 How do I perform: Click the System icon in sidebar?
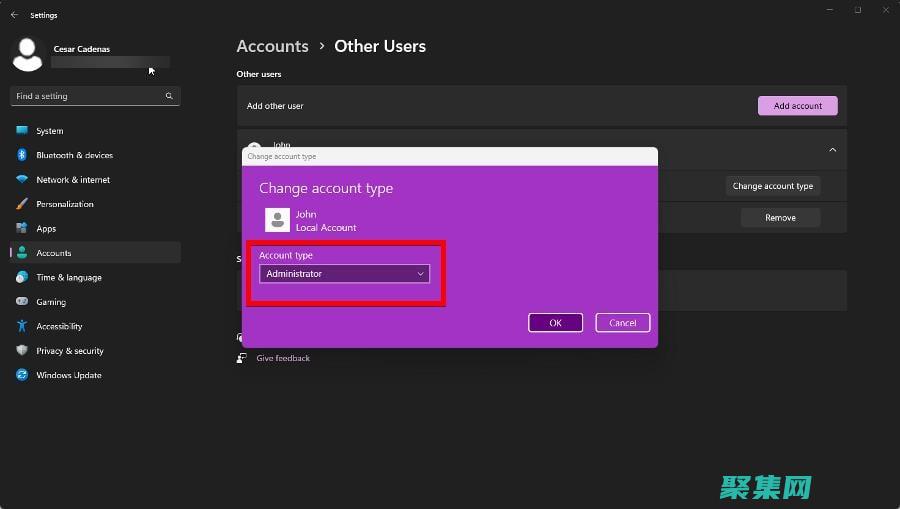[22, 131]
